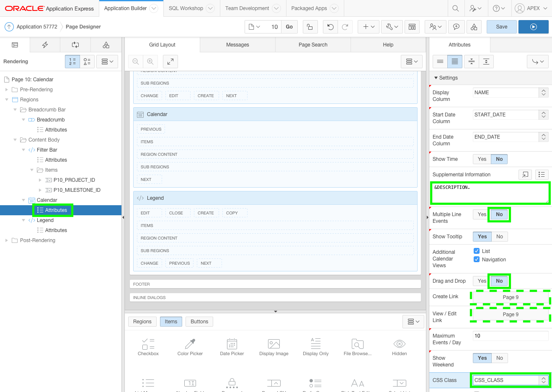
Task: Click the Search magnifier icon in header
Action: [456, 8]
